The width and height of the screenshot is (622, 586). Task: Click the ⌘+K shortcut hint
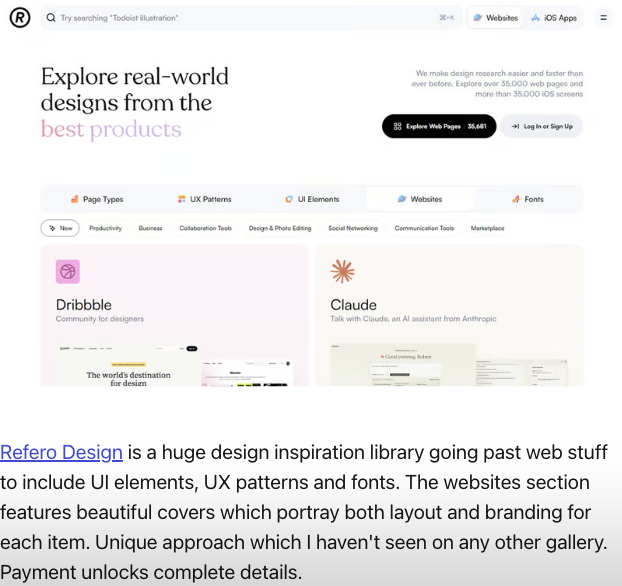[447, 18]
